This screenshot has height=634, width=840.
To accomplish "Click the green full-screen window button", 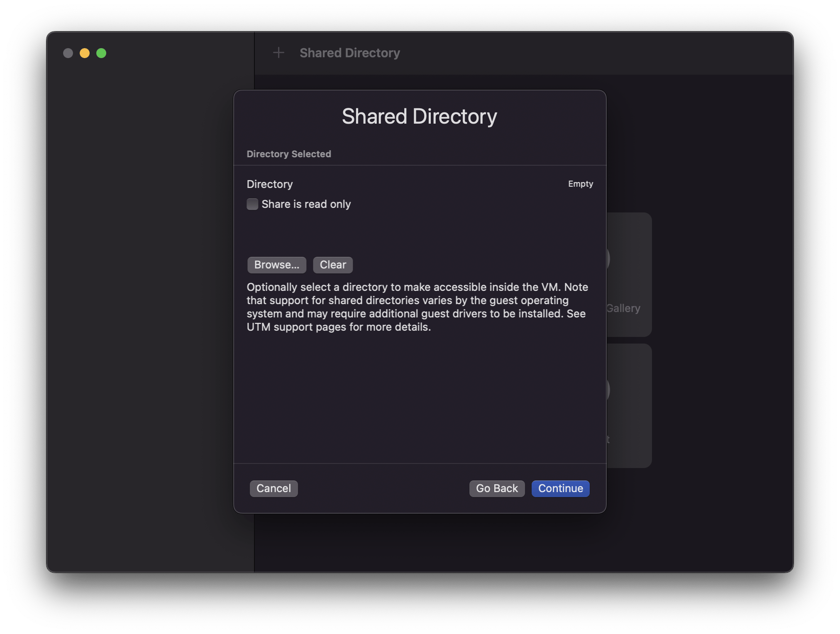I will tap(101, 53).
